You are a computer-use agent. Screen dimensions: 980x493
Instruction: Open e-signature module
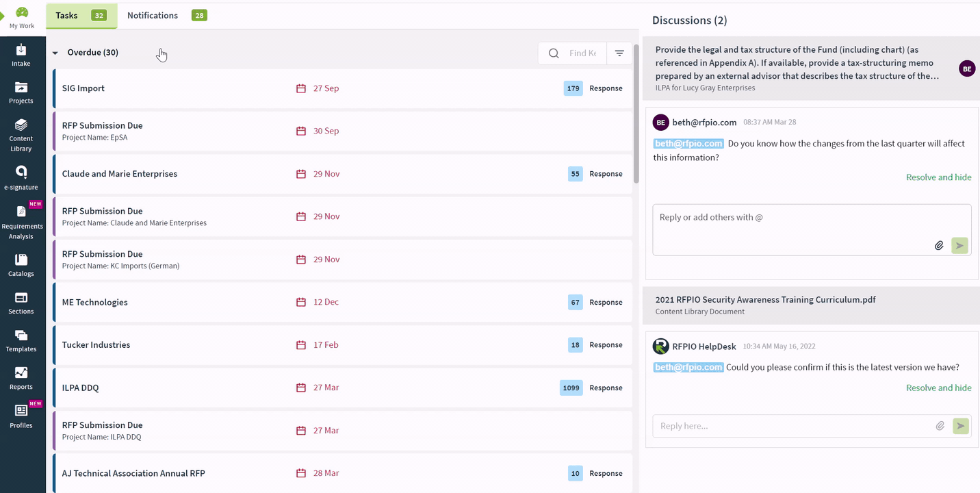[21, 178]
